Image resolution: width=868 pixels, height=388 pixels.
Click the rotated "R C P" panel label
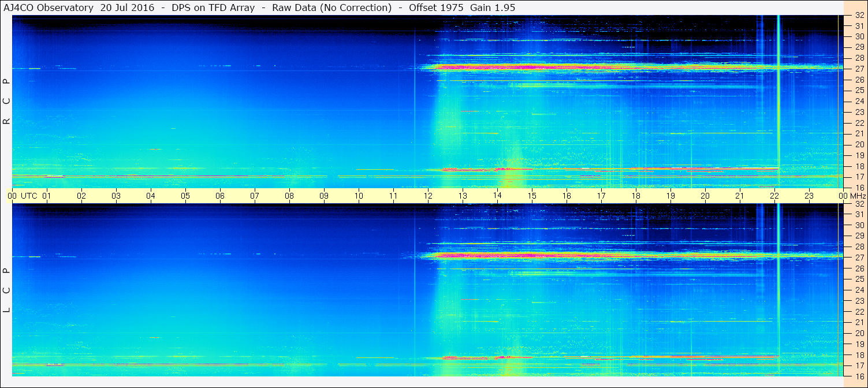pyautogui.click(x=7, y=102)
